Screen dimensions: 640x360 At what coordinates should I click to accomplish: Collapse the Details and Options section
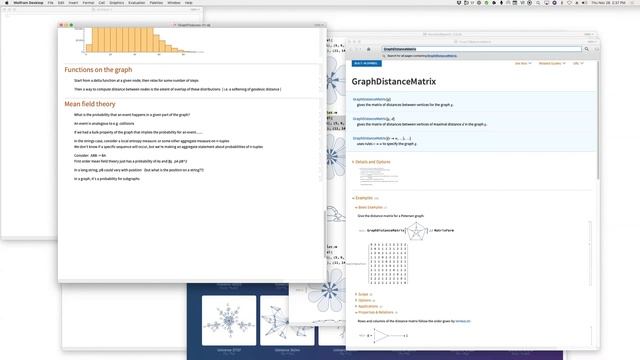click(371, 162)
